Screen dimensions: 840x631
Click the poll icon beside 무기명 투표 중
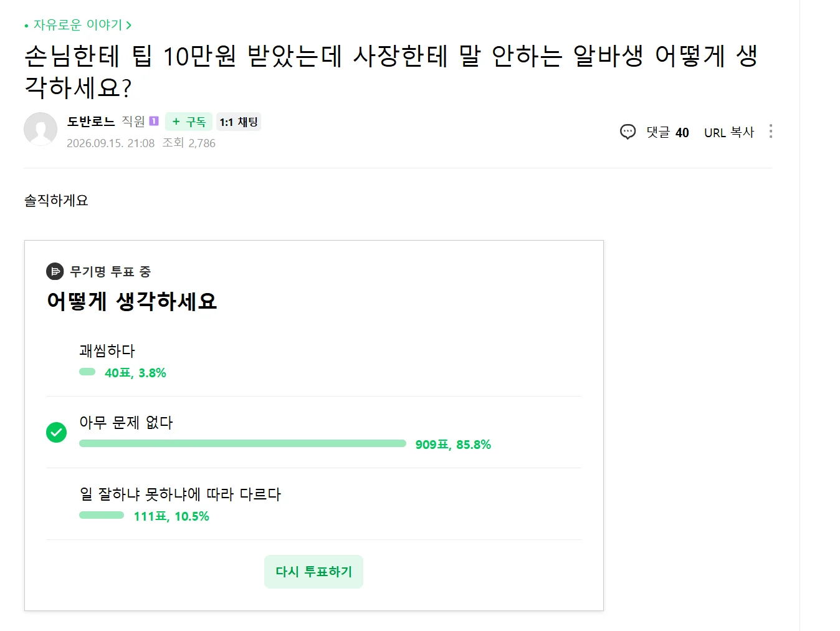pos(55,271)
